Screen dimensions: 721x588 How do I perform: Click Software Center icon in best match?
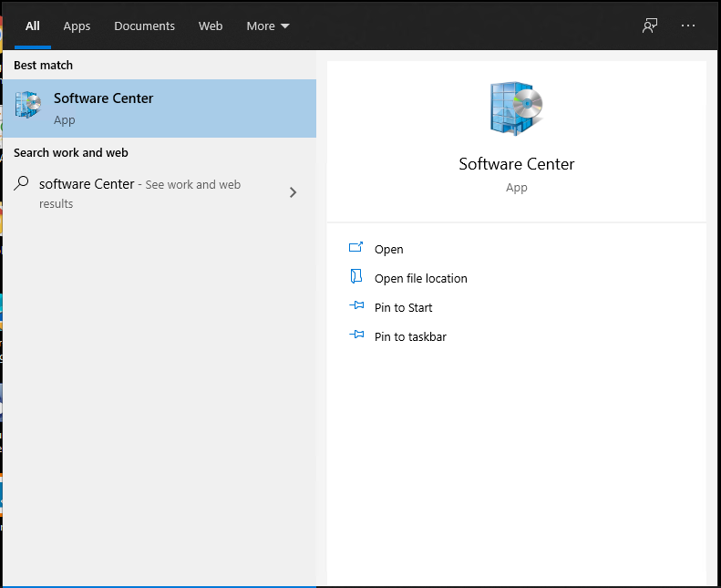pos(28,104)
